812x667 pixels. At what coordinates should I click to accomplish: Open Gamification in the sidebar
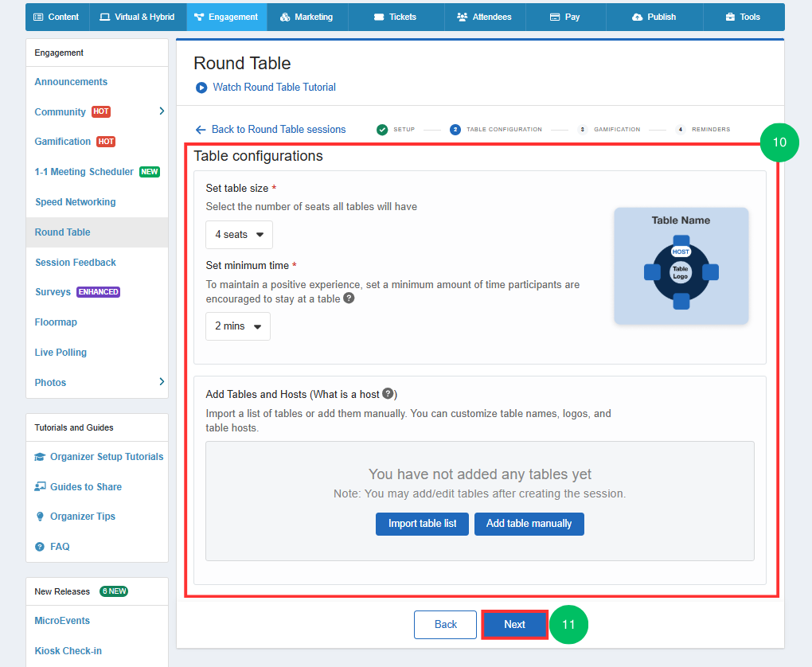click(63, 142)
